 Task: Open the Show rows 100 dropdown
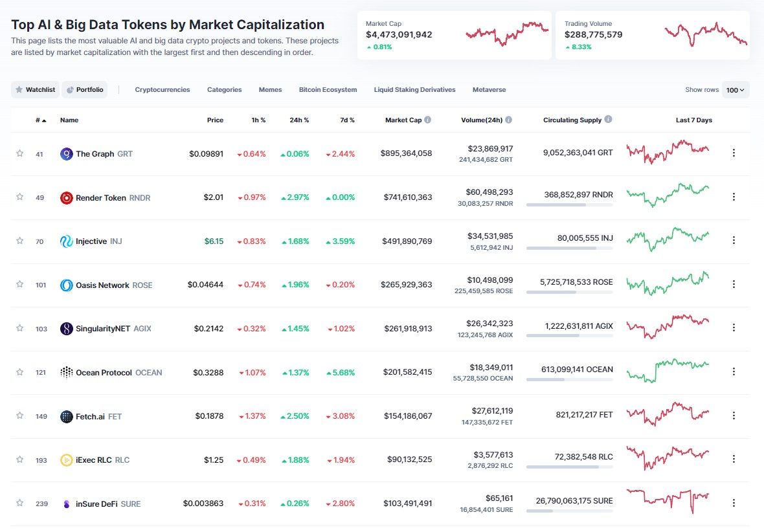click(735, 90)
